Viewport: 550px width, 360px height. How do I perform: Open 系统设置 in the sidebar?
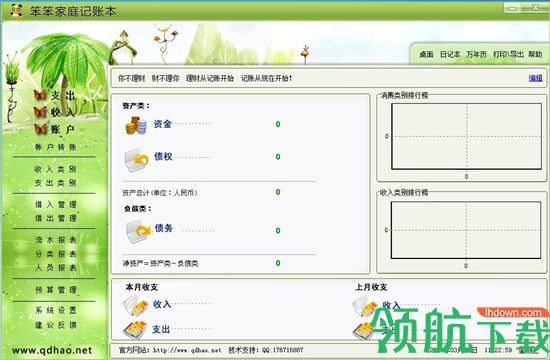click(x=56, y=311)
